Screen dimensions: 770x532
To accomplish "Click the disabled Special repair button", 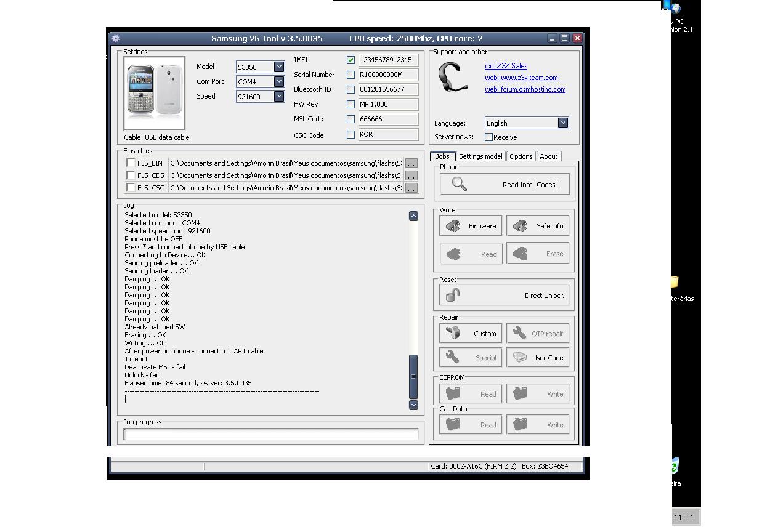I will (x=471, y=358).
